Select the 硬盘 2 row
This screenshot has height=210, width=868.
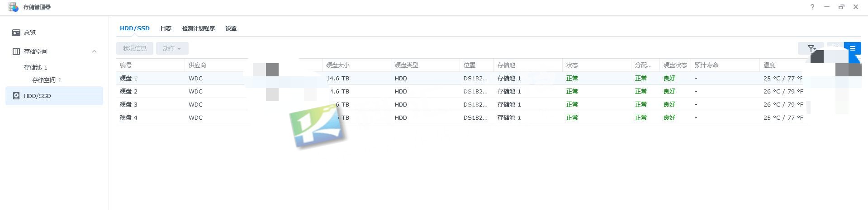click(x=128, y=91)
